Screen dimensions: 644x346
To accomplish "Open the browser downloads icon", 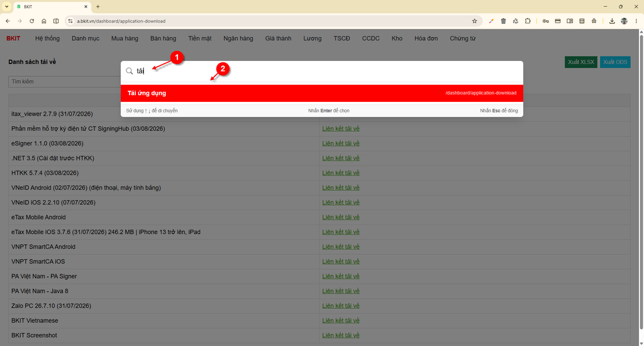I will (612, 21).
